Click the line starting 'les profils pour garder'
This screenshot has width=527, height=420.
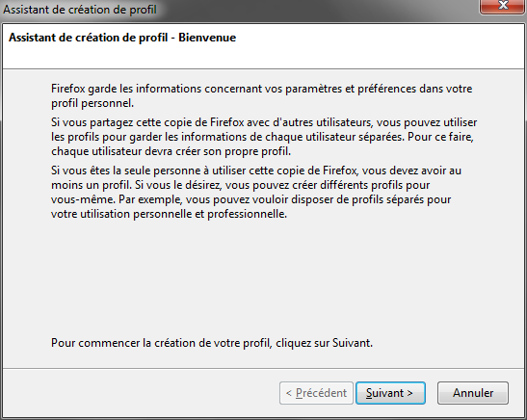(x=262, y=137)
